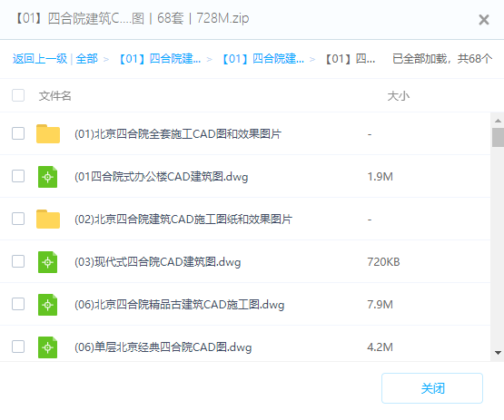Click the 全部 breadcrumb link
This screenshot has width=504, height=420.
tap(87, 59)
